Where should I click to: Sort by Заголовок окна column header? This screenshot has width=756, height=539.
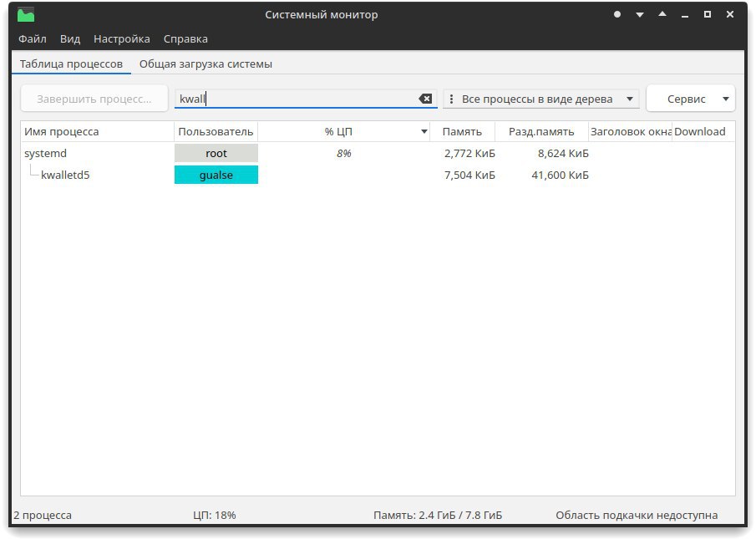pyautogui.click(x=630, y=132)
